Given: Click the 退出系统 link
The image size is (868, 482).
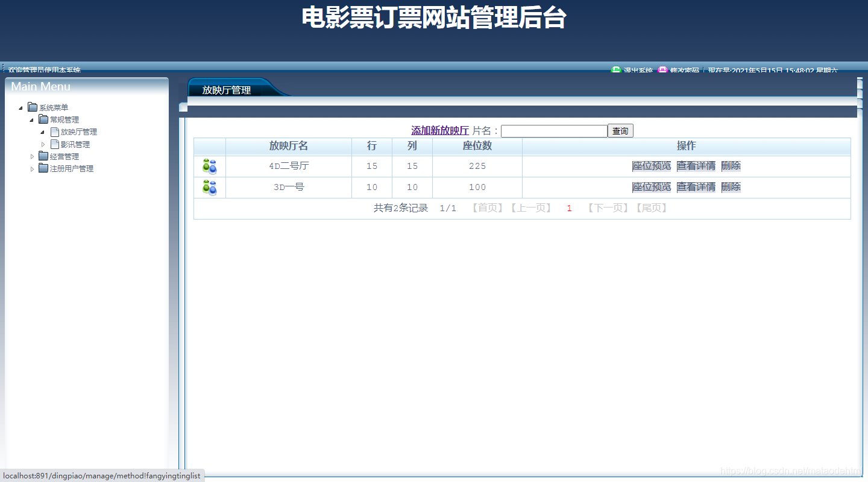Looking at the screenshot, I should (638, 71).
